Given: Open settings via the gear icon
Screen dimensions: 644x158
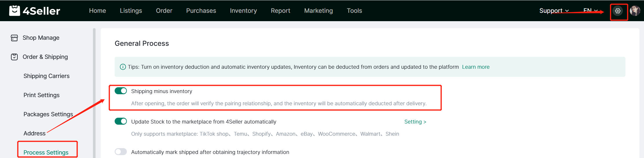Looking at the screenshot, I should pos(618,11).
